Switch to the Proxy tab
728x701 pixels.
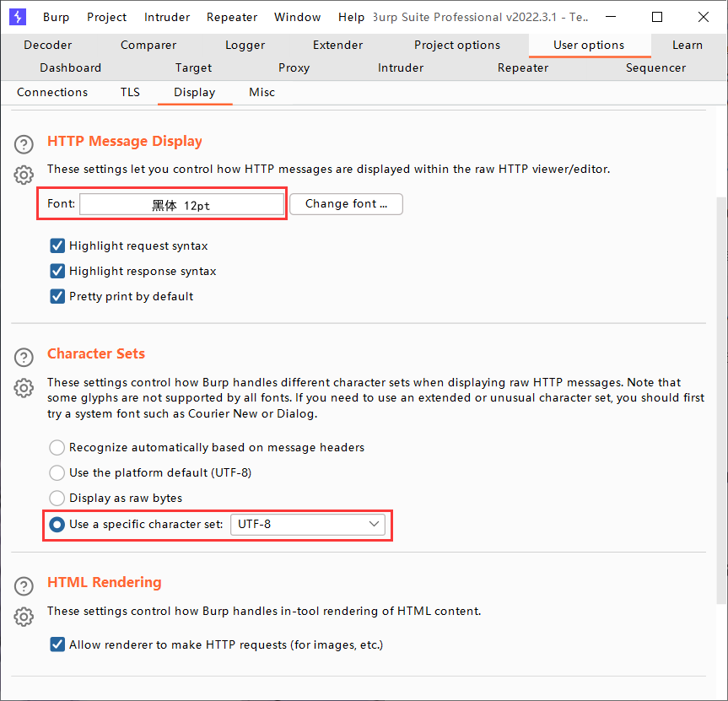[294, 67]
